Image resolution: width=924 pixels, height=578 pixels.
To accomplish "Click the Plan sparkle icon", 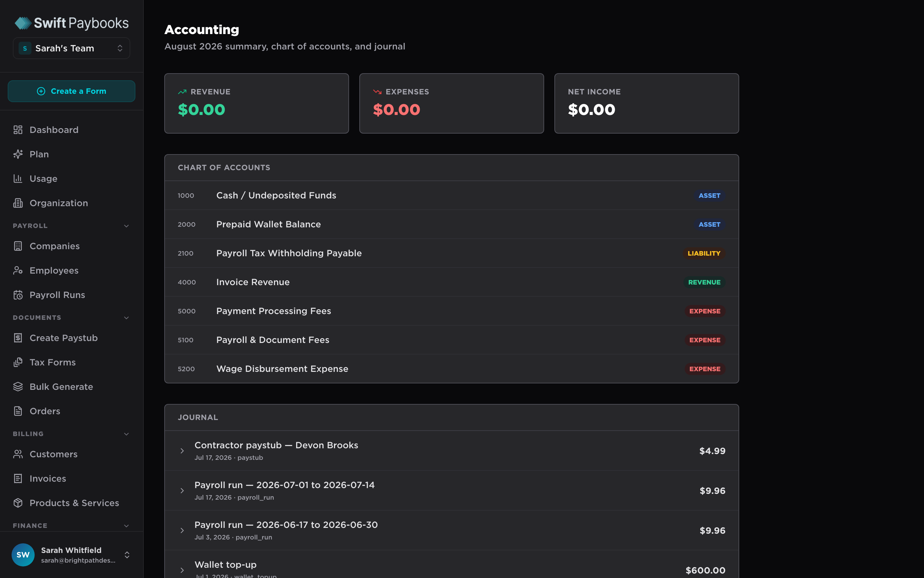I will (x=18, y=154).
